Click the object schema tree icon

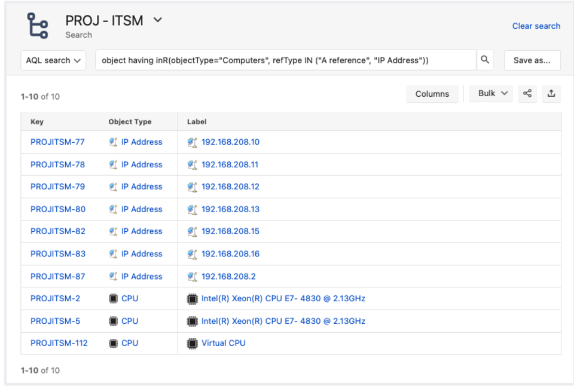[x=38, y=26]
